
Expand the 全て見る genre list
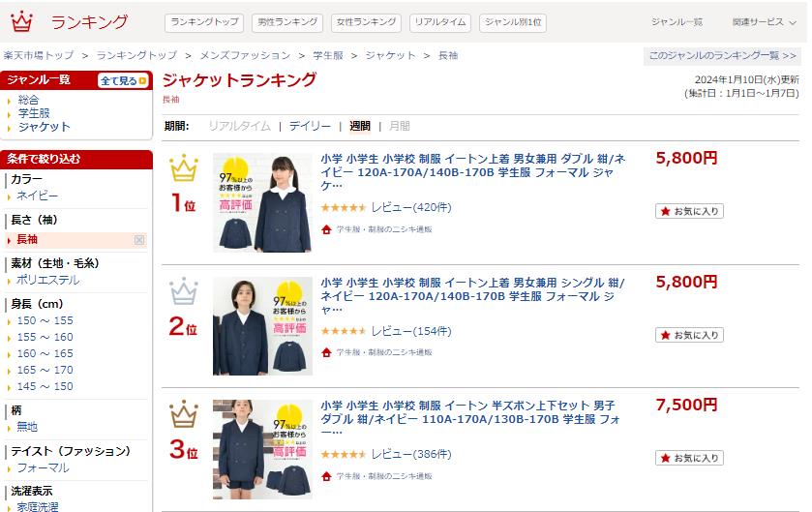coord(123,80)
